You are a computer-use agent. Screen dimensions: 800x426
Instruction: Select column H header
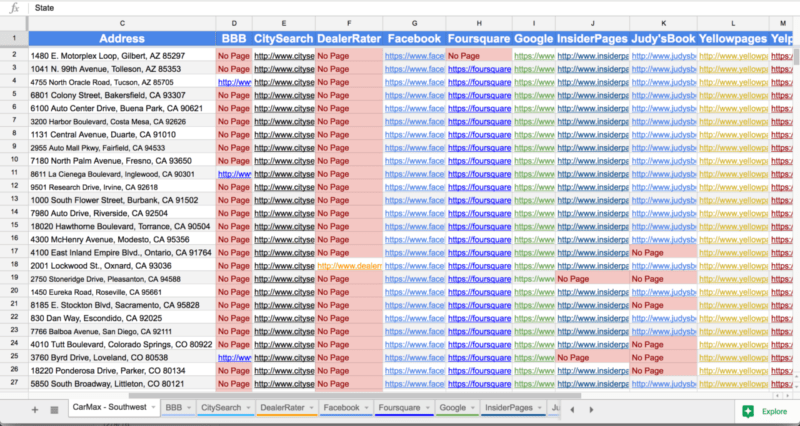[479, 23]
